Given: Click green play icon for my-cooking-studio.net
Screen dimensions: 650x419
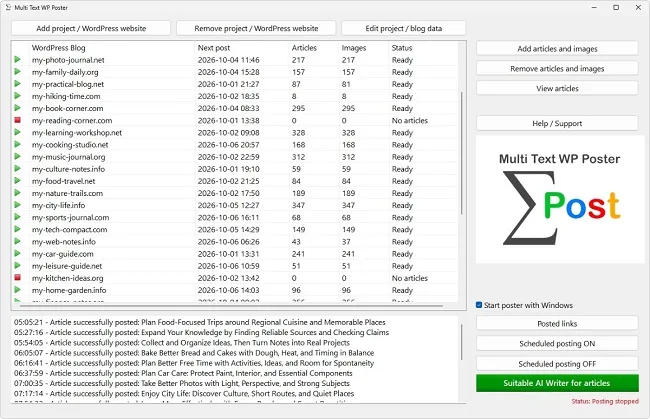Looking at the screenshot, I should coord(17,144).
